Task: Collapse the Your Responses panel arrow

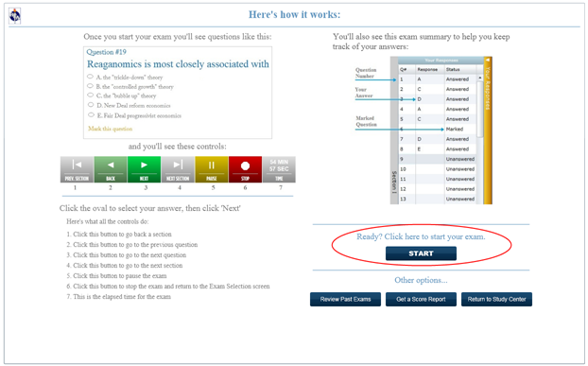Action: pyautogui.click(x=488, y=60)
